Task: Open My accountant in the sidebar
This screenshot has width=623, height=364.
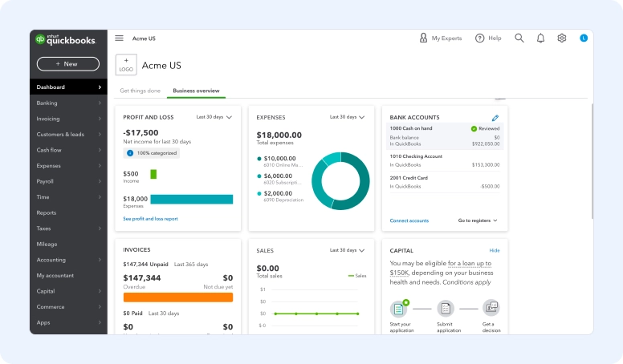Action: tap(68, 276)
